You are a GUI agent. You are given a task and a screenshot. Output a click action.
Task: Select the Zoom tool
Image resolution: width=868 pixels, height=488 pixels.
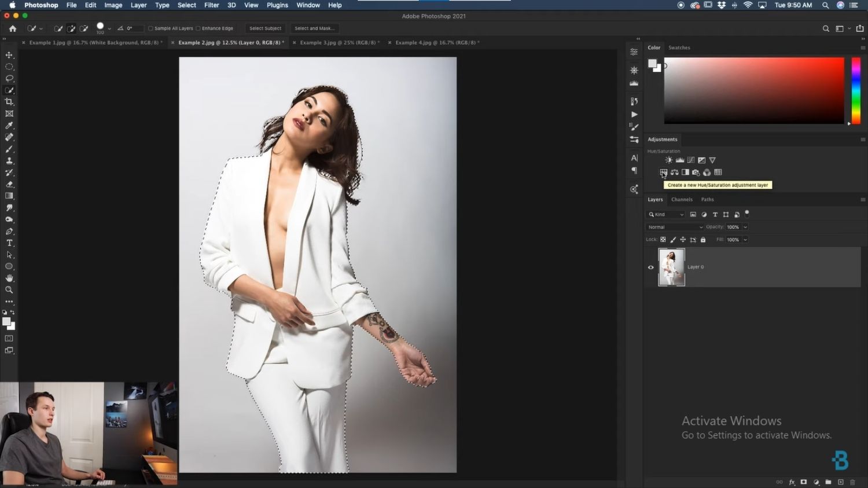(x=9, y=289)
